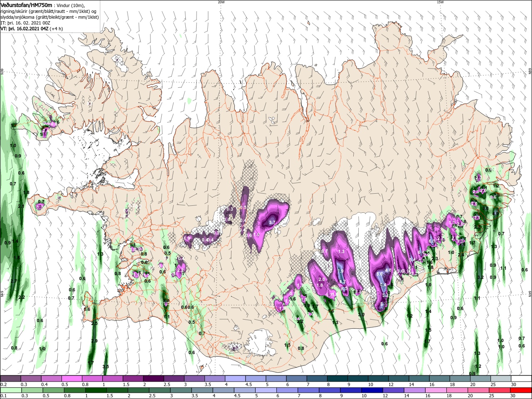Pick the slate blue 6 swatch in the upper legend

coord(296,379)
